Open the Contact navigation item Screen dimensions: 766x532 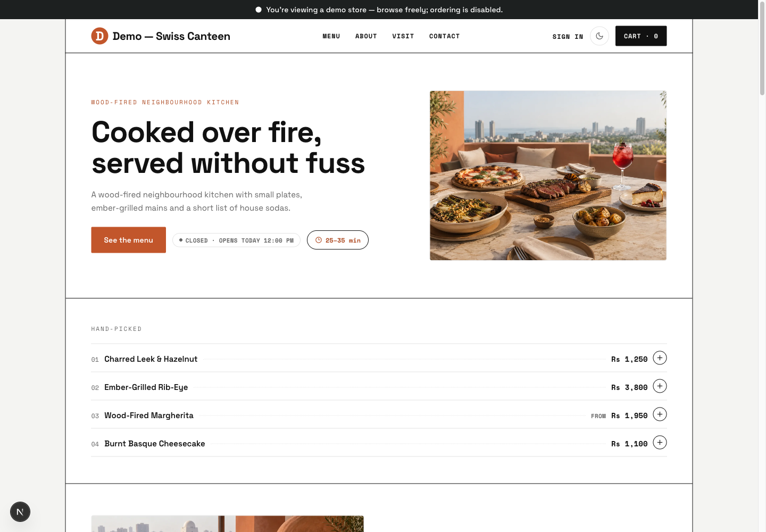[x=445, y=36]
